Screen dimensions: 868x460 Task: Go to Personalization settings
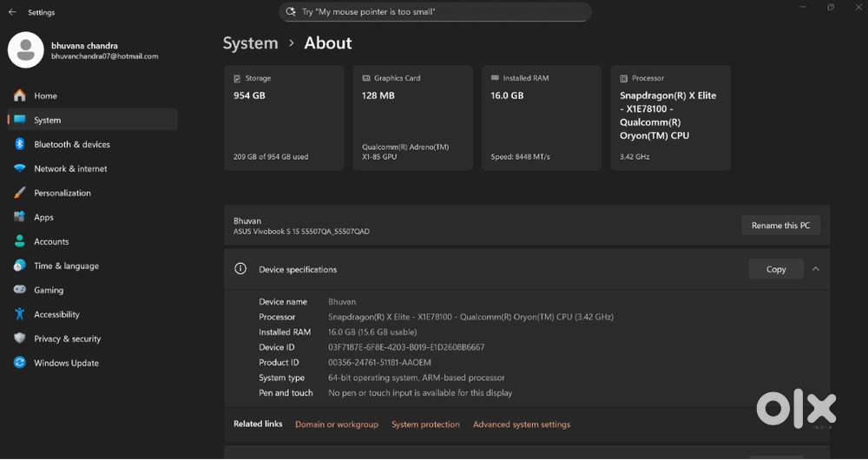coord(62,194)
